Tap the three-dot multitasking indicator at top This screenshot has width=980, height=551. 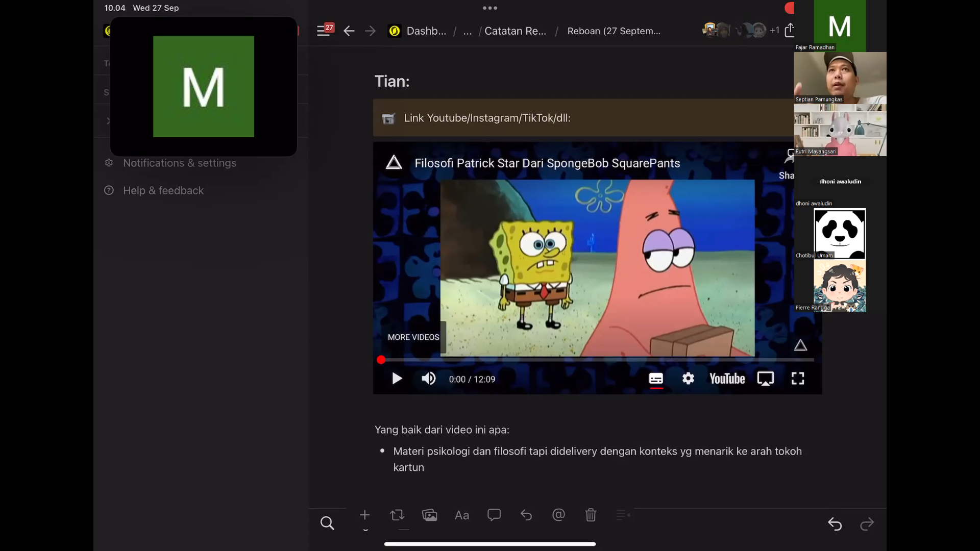pos(490,8)
